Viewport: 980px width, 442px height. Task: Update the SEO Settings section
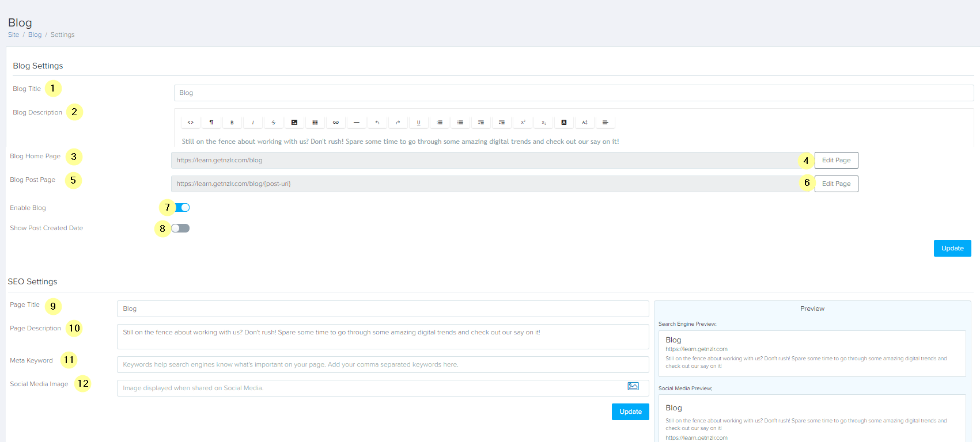(x=630, y=411)
